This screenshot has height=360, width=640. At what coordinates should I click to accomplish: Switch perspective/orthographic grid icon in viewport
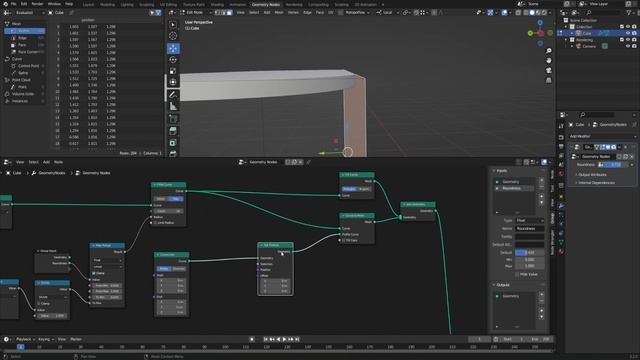coord(549,80)
